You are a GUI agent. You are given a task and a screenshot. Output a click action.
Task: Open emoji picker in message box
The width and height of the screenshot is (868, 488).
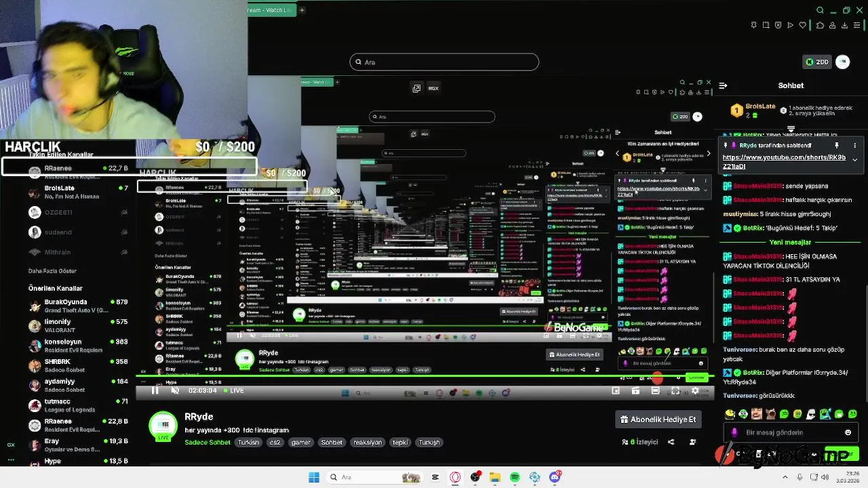tap(848, 432)
